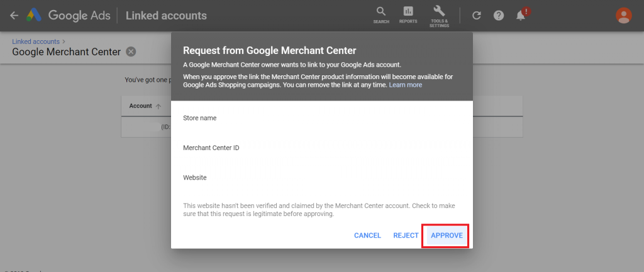
Task: Follow the Learn more link
Action: click(406, 85)
